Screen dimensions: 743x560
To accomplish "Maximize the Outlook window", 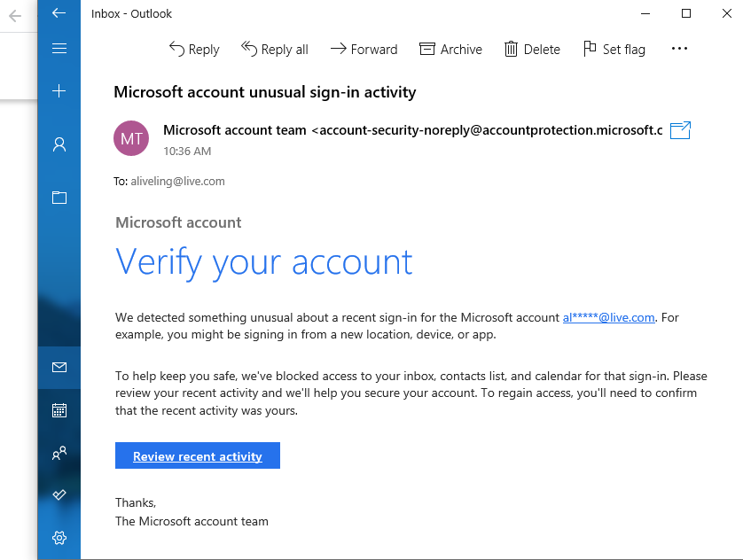I will pos(685,13).
